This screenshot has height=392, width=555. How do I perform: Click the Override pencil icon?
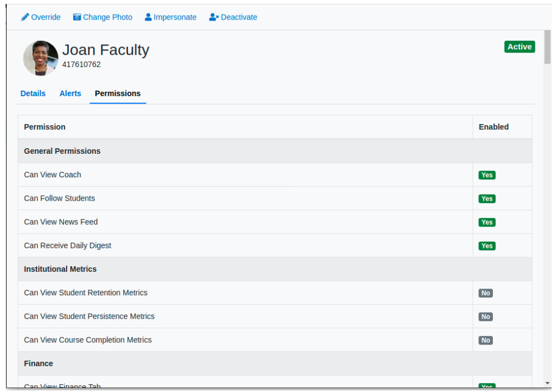point(25,17)
